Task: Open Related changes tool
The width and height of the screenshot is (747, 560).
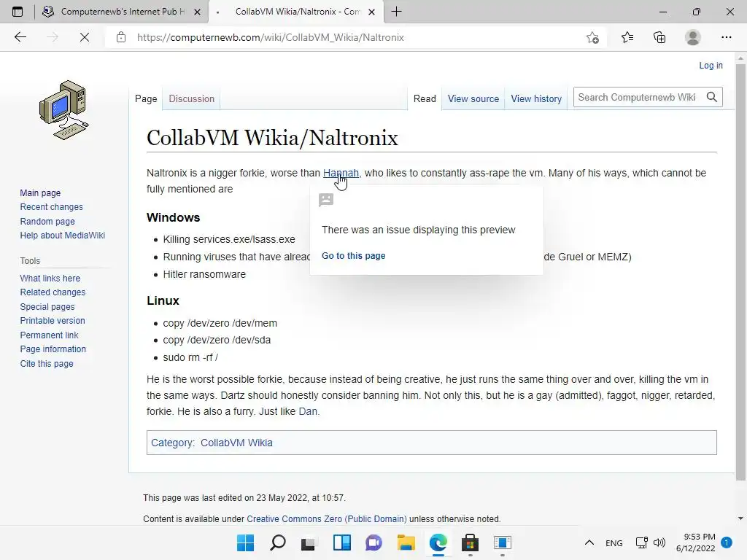Action: tap(53, 292)
